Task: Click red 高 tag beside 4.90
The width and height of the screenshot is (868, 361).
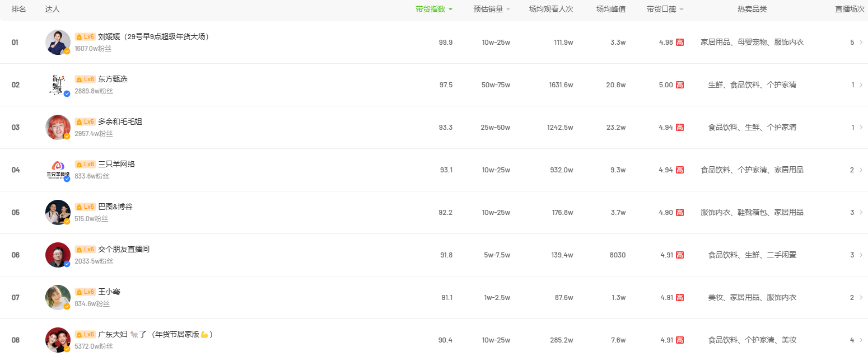Action: (x=680, y=213)
